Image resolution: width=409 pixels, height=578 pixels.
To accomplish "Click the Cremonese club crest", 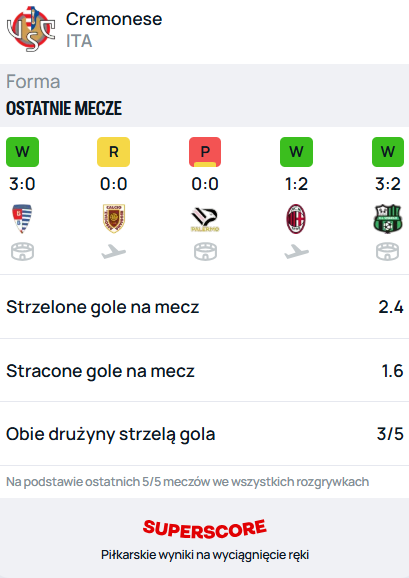I will pyautogui.click(x=31, y=29).
